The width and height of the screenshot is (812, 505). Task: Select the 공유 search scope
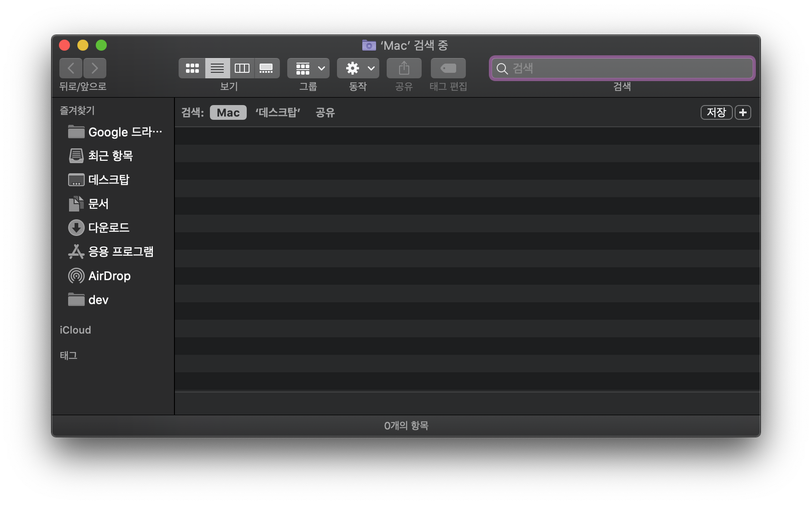(x=325, y=112)
